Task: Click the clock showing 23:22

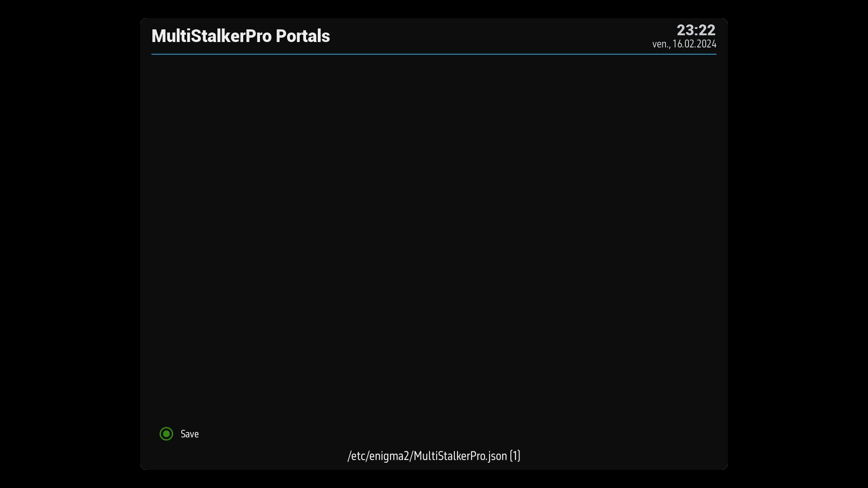Action: (696, 30)
